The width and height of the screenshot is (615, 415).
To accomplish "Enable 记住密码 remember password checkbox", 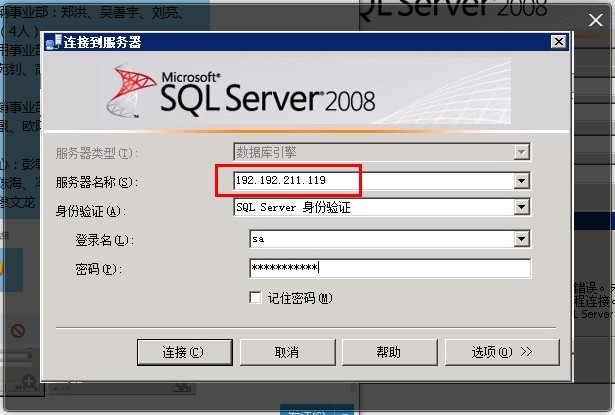I will [x=255, y=298].
